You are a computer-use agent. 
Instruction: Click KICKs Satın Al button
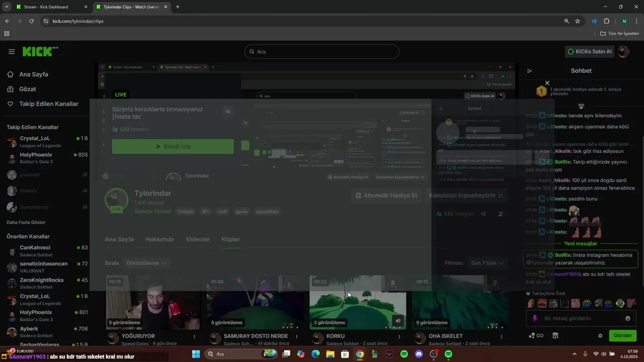click(590, 51)
